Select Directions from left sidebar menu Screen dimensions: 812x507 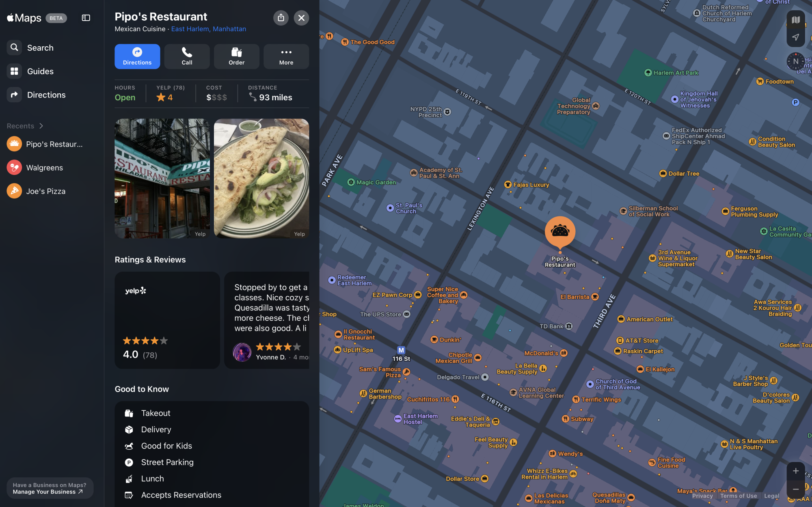tap(45, 95)
